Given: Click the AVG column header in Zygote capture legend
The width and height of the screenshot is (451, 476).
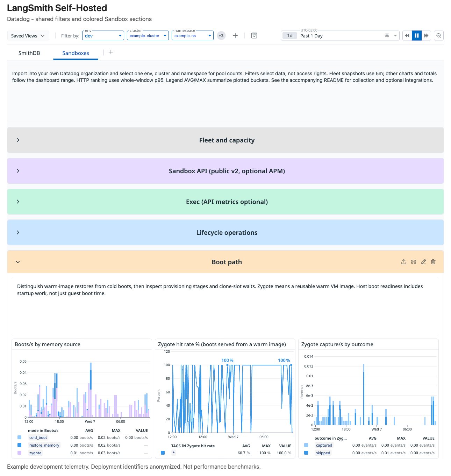Looking at the screenshot, I should pos(373,438).
